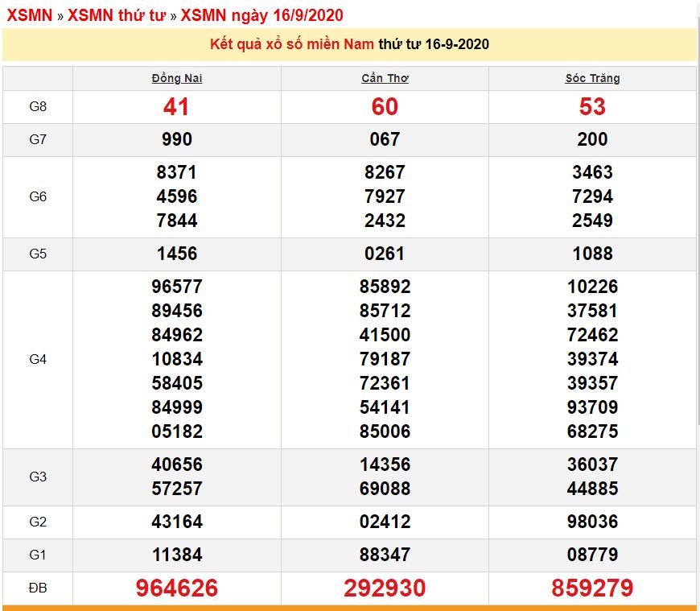Select G1 result 88347
700x611 pixels.
(x=385, y=554)
